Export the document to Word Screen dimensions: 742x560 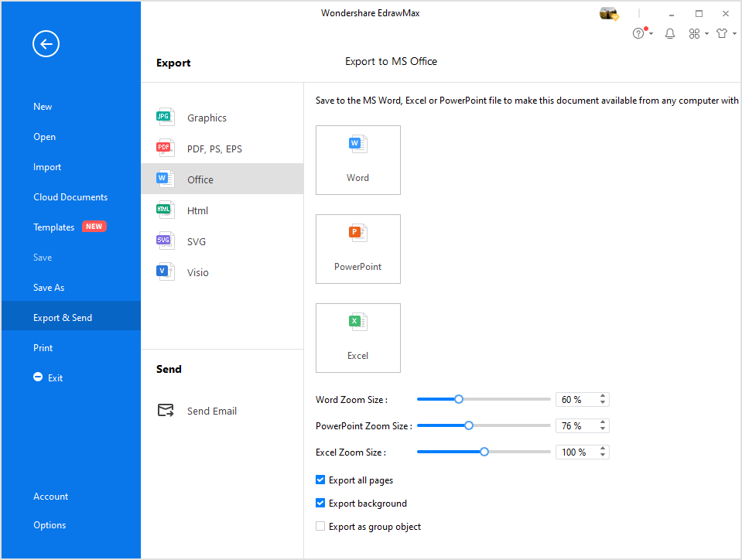[358, 160]
